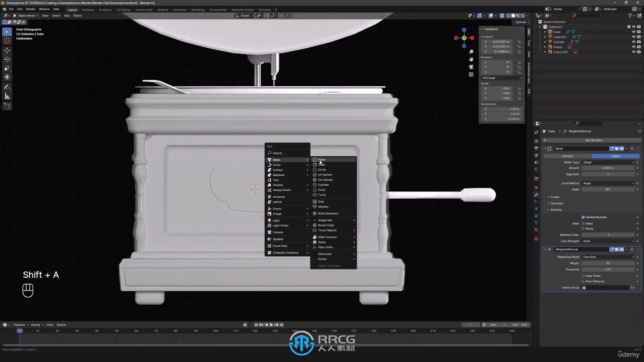Expand the Geometry section in Bevel modifier
The height and width of the screenshot is (362, 644).
tap(548, 203)
